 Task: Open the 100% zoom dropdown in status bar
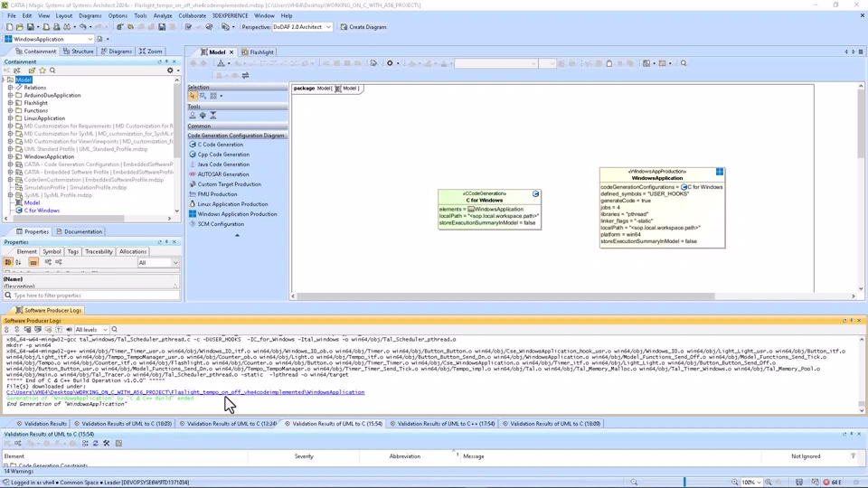click(751, 483)
